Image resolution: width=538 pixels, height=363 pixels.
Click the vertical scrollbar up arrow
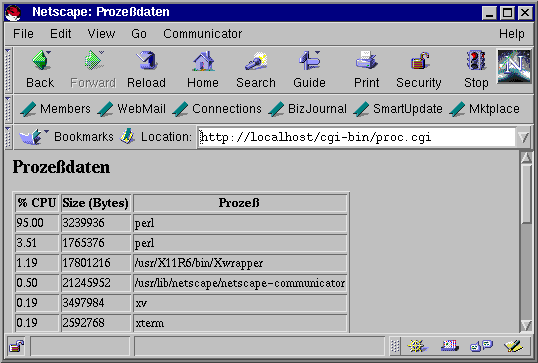tap(526, 157)
